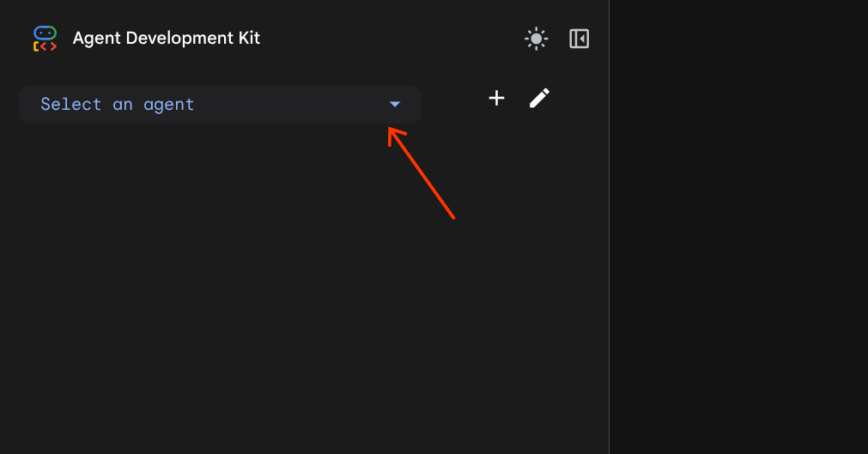Hide the sidebar with the panel icon
The image size is (868, 454).
[580, 39]
